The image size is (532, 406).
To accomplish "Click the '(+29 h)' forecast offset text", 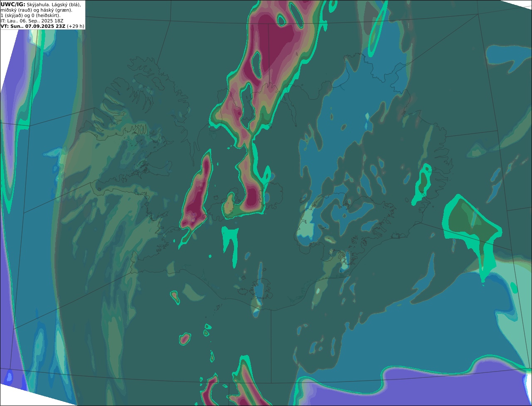I will (76, 26).
